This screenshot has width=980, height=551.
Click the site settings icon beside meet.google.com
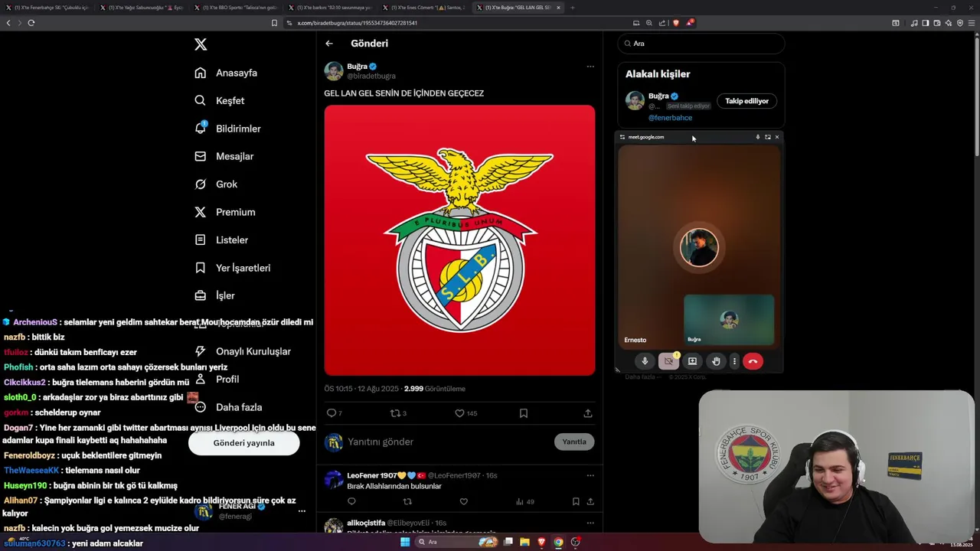click(622, 137)
